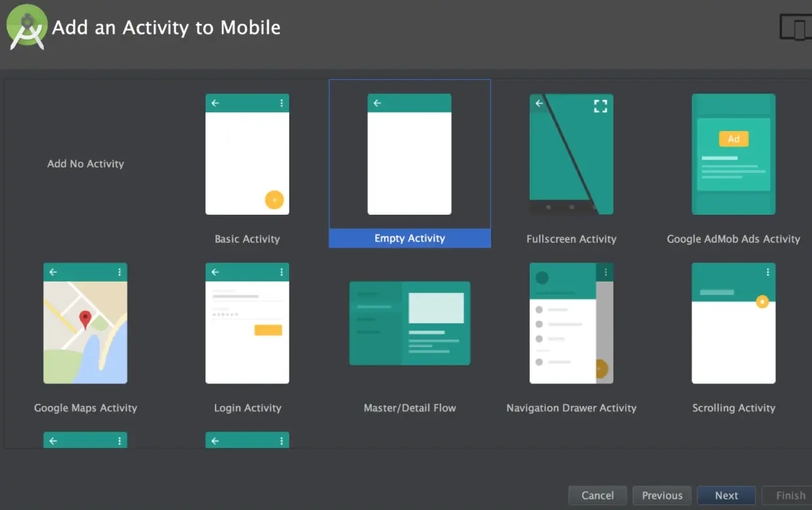
Task: Click the yellow floating action button in Basic Activity preview
Action: [274, 200]
